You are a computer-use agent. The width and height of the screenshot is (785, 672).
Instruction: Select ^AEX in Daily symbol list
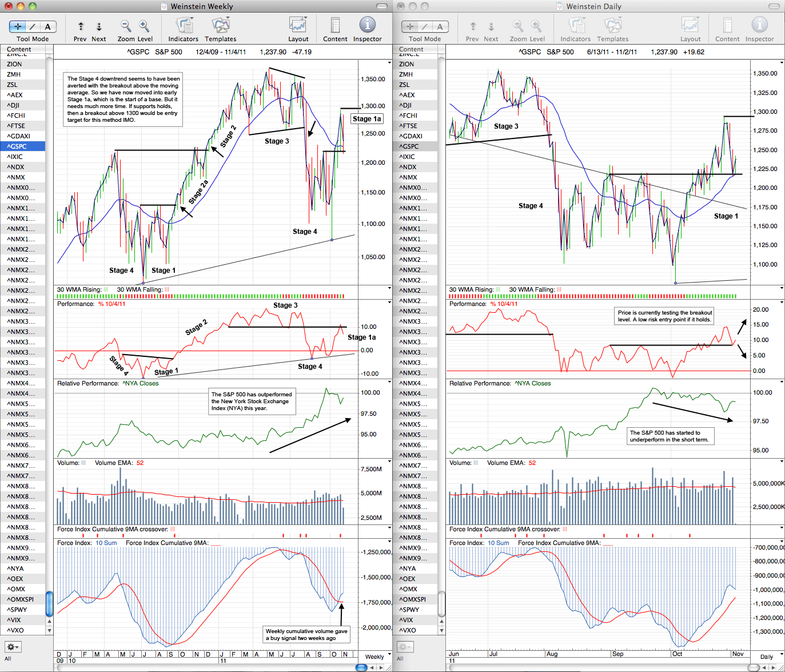415,95
